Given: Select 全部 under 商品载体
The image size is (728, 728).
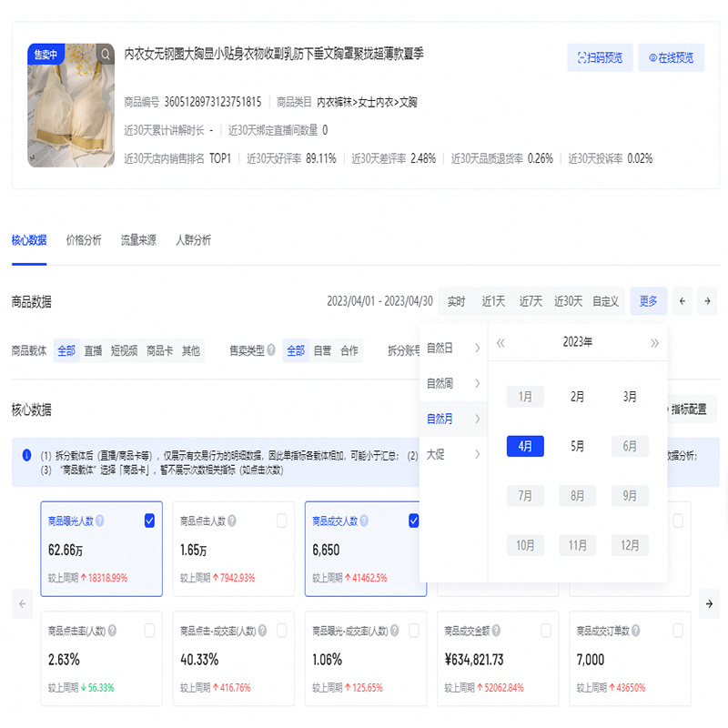Looking at the screenshot, I should 66,350.
